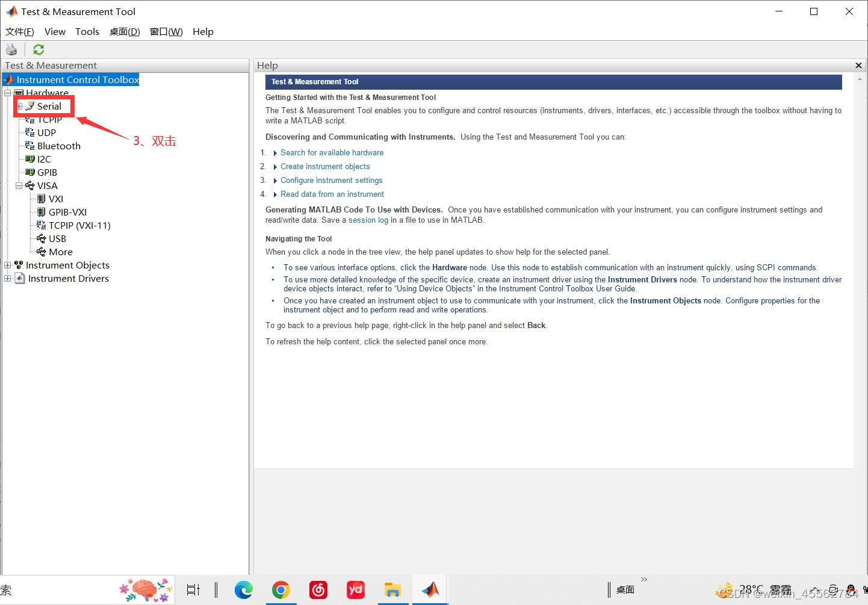Image resolution: width=868 pixels, height=605 pixels.
Task: Click the I2C interface icon
Action: point(30,159)
